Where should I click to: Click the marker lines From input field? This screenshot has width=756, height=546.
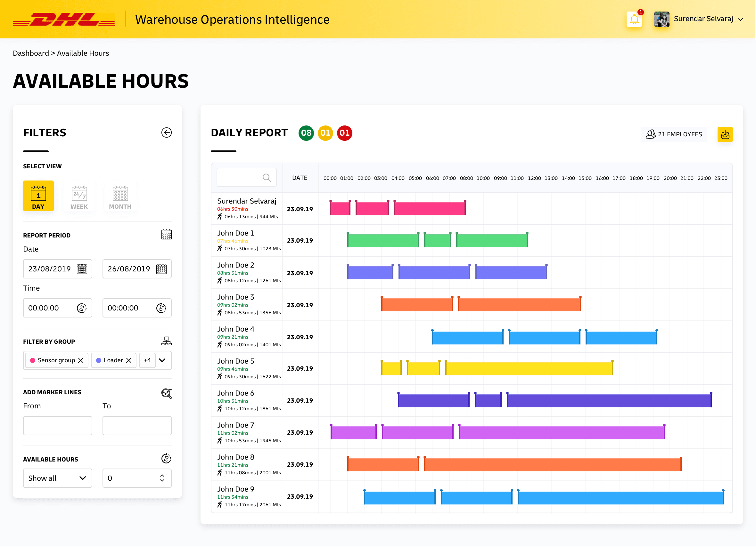click(57, 425)
